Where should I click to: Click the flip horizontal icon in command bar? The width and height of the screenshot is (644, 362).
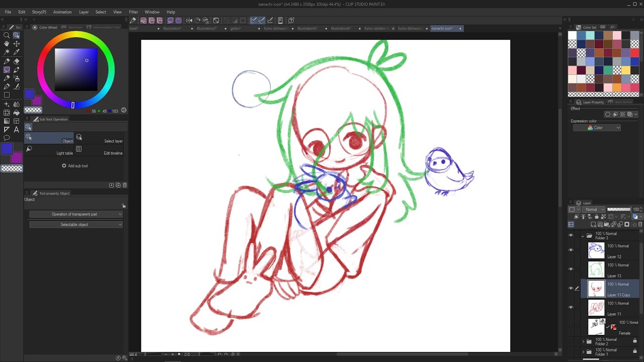coord(189,21)
